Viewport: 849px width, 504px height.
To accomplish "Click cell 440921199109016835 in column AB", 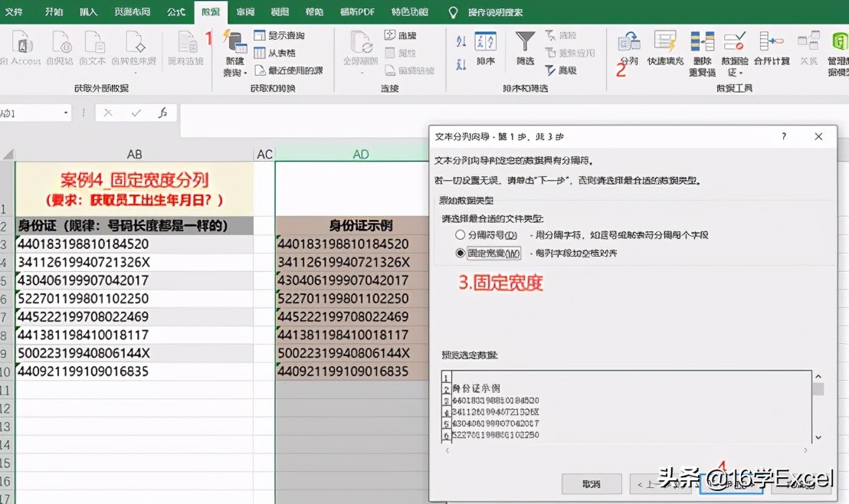I will (134, 371).
